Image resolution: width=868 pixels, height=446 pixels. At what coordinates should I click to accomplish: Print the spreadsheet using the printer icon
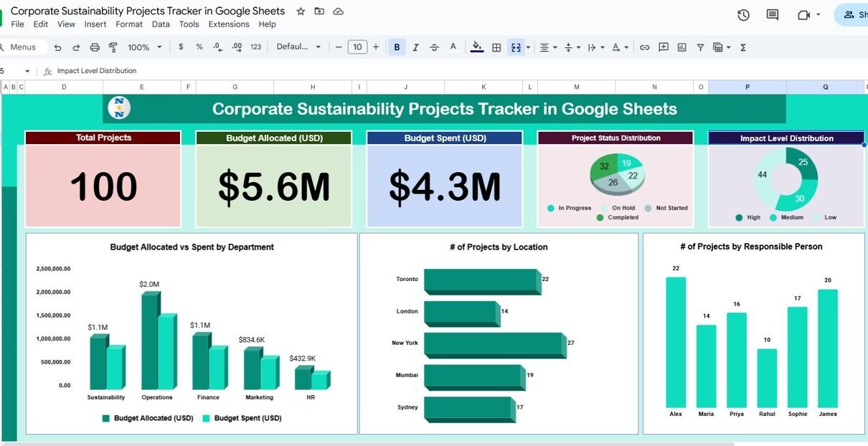[95, 47]
